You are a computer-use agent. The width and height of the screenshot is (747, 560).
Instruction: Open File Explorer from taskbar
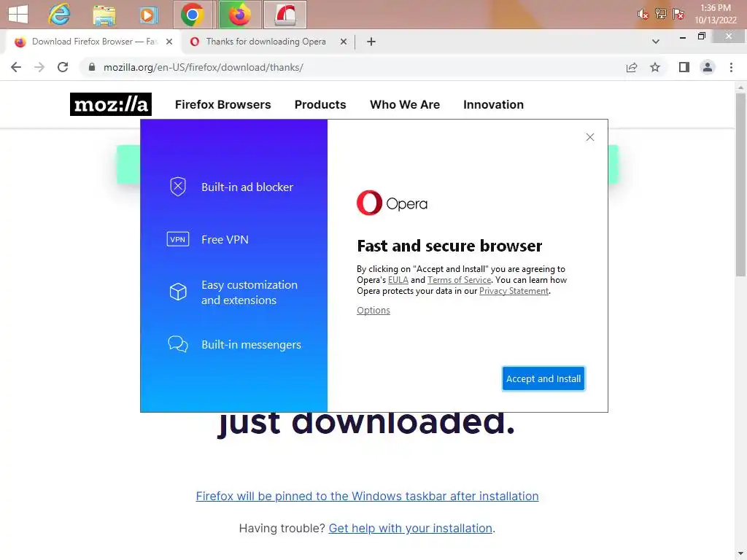click(x=104, y=15)
